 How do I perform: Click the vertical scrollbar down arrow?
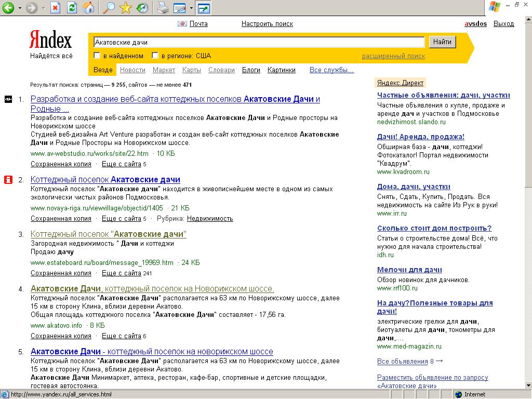(x=527, y=385)
